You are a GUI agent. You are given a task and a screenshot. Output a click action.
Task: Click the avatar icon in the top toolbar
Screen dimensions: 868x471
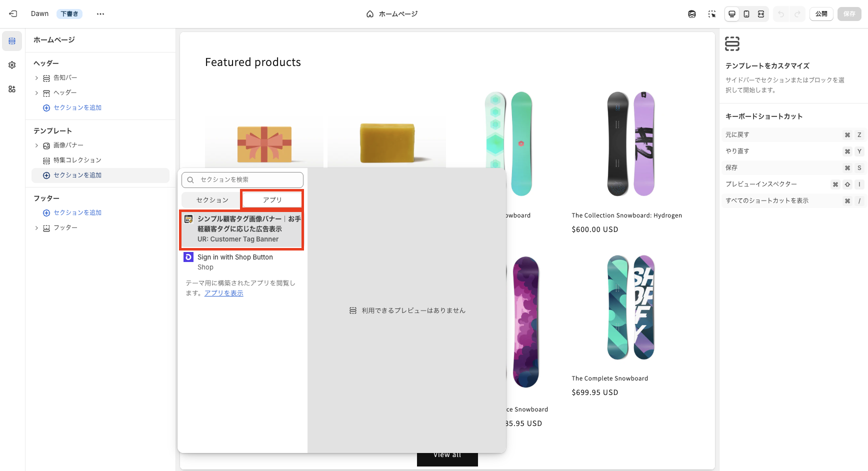(x=691, y=14)
